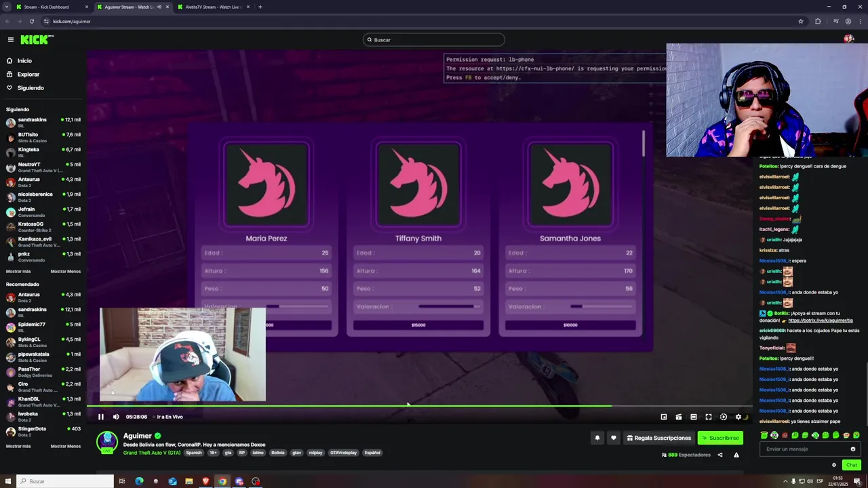
Task: Open Inicio in the sidebar
Action: (24, 61)
